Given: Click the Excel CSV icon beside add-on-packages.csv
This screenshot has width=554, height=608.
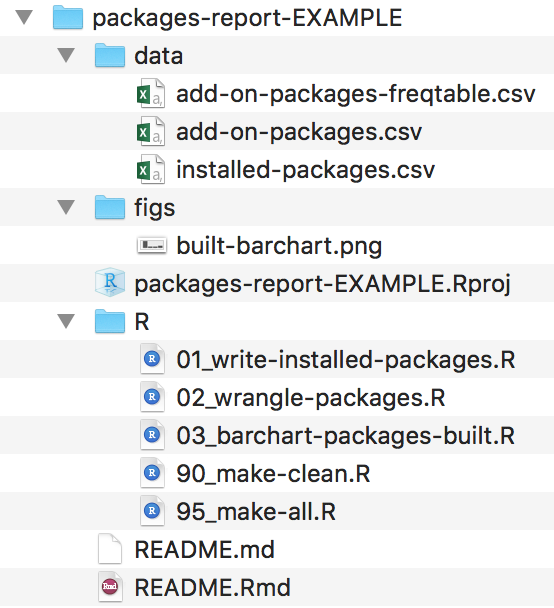Looking at the screenshot, I should 151,131.
